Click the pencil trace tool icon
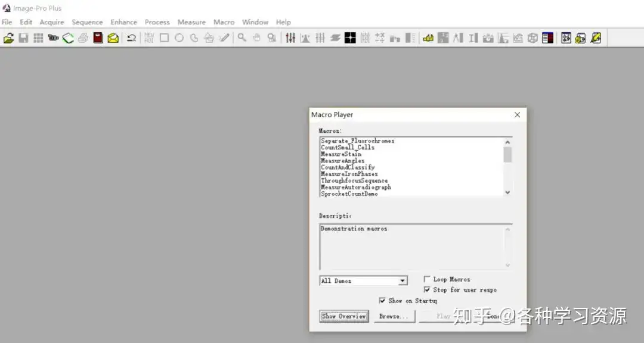This screenshot has width=644, height=343. (224, 38)
